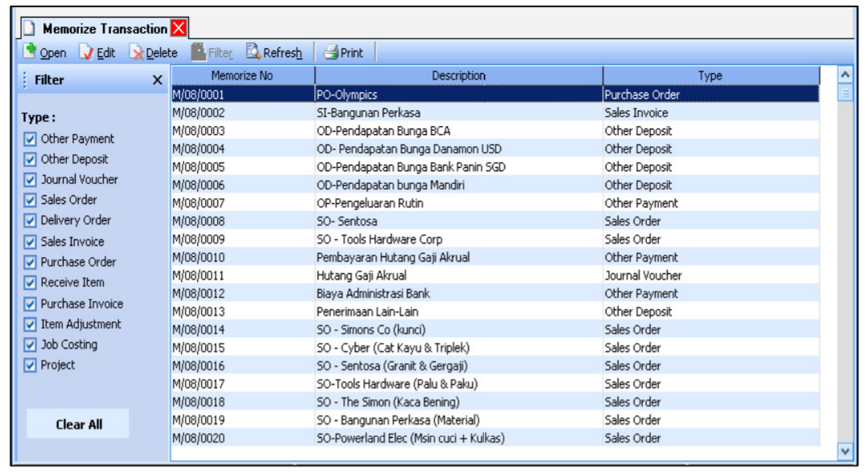The width and height of the screenshot is (868, 473).
Task: Toggle the Sales Invoice filter checkbox
Action: click(x=31, y=242)
